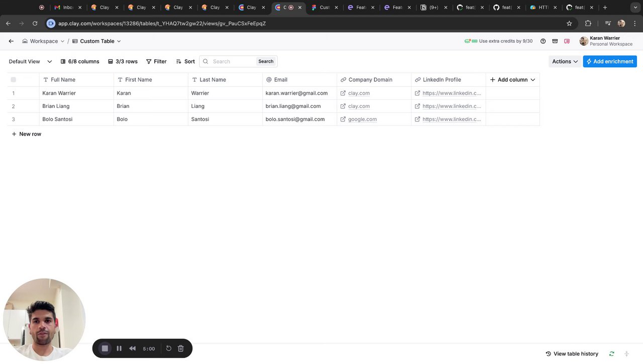Open the browser extensions puzzle icon

[x=588, y=24]
